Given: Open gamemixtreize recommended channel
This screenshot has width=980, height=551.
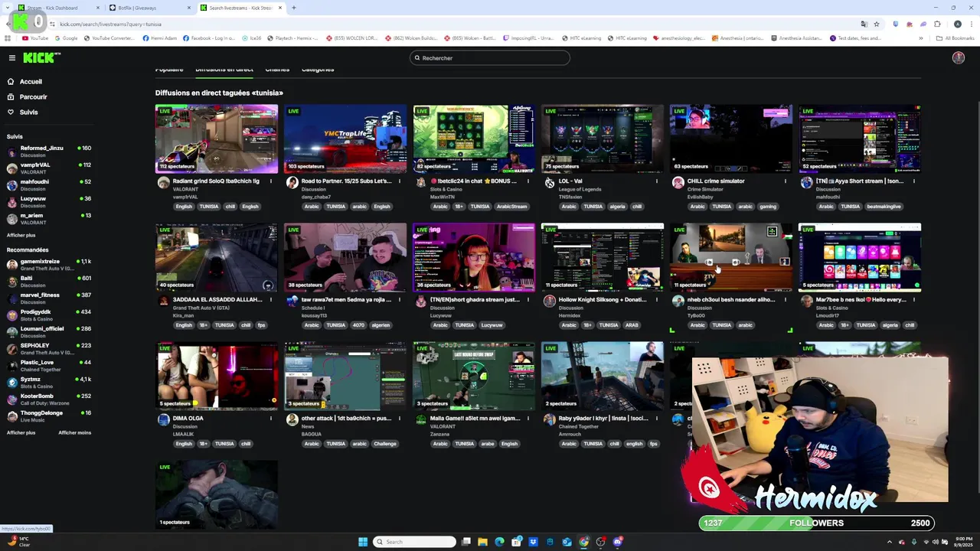Looking at the screenshot, I should 49,265.
